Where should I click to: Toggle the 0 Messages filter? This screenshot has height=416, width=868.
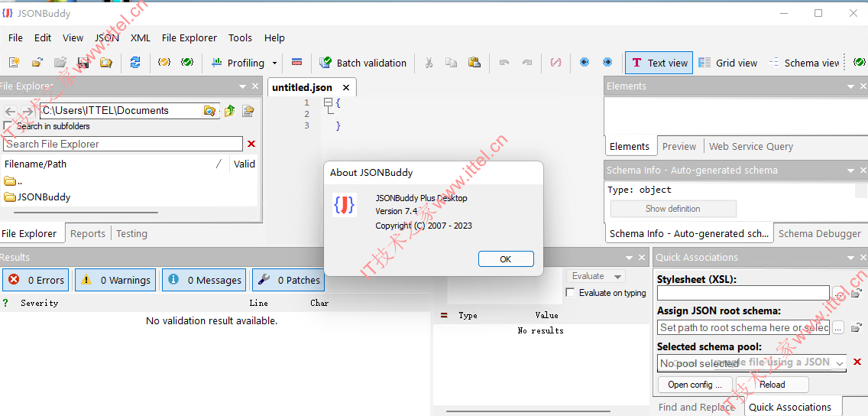click(x=205, y=281)
